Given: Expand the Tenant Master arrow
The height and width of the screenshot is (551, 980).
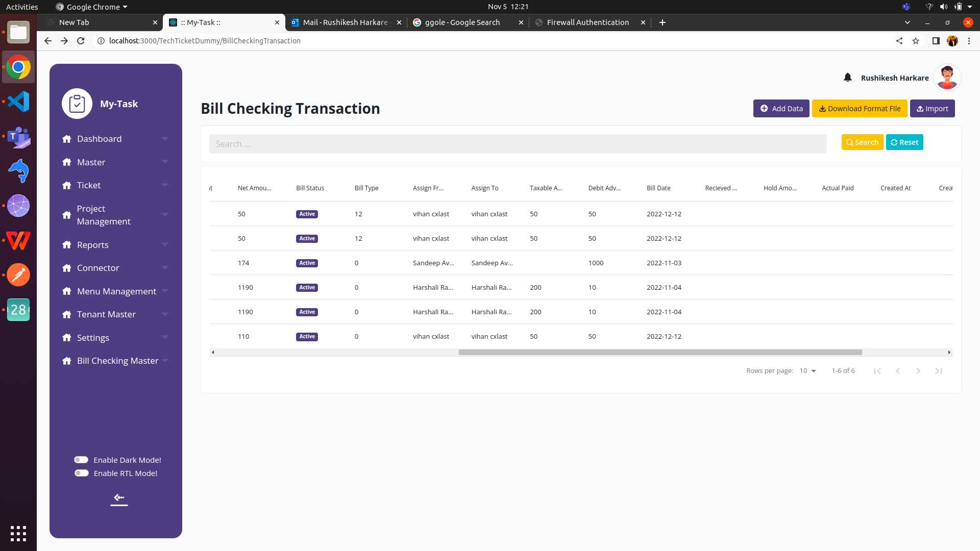Looking at the screenshot, I should 165,314.
